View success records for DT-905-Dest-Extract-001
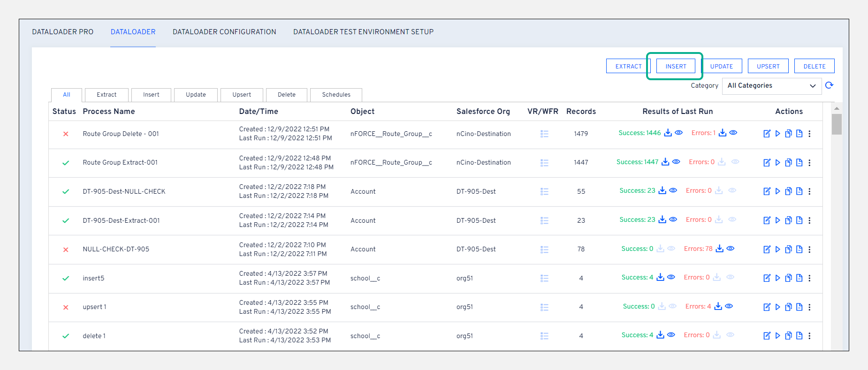Image resolution: width=868 pixels, height=370 pixels. click(673, 219)
